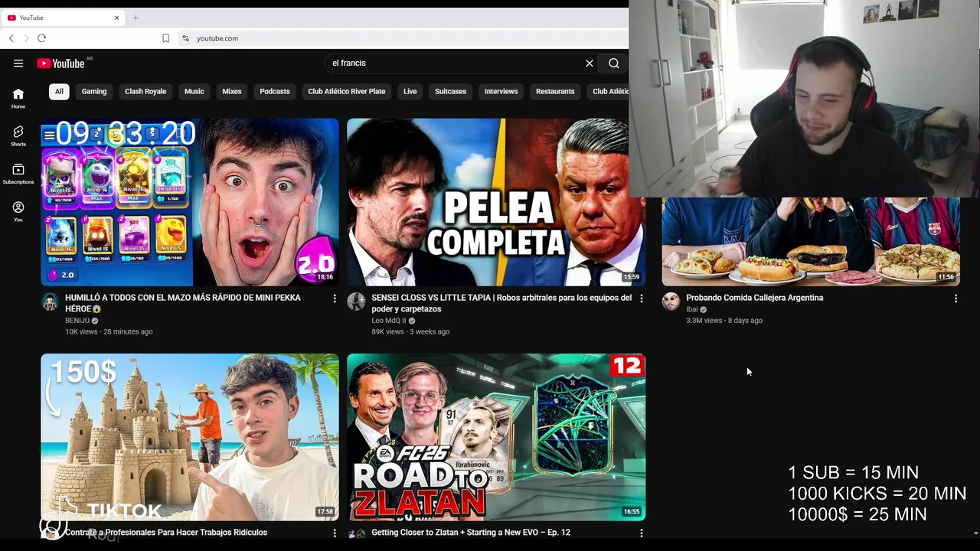
Task: Select the Suitcases filter chip
Action: (x=450, y=91)
